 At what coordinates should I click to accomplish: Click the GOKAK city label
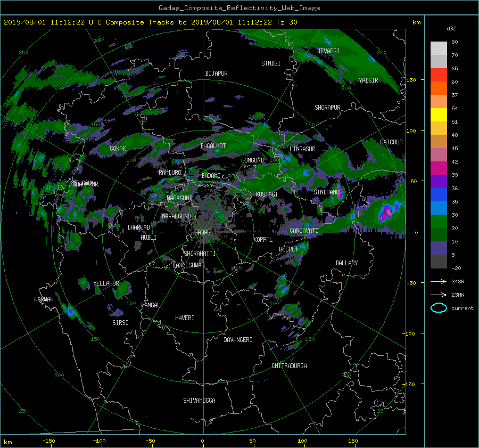point(118,149)
